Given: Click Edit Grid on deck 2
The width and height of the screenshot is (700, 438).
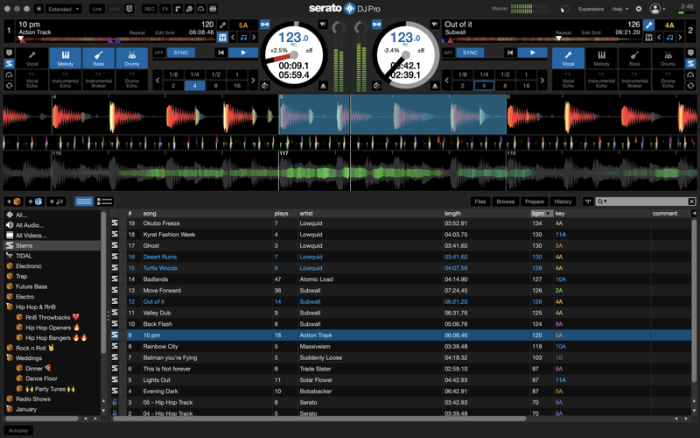Looking at the screenshot, I should coord(591,33).
